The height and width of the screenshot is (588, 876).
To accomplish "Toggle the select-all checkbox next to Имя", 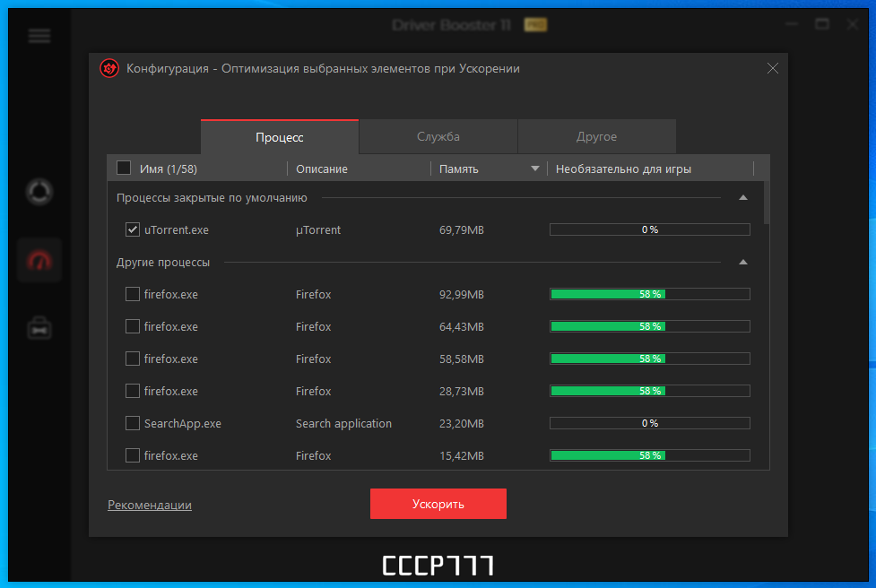I will pos(124,169).
